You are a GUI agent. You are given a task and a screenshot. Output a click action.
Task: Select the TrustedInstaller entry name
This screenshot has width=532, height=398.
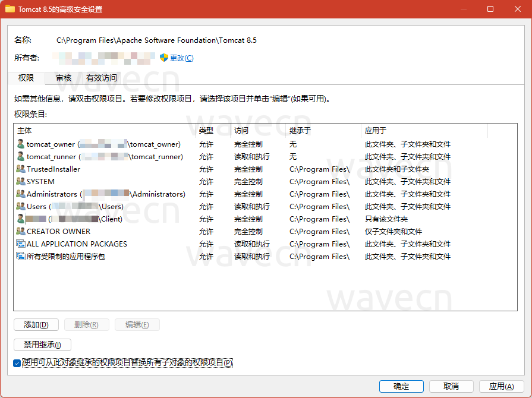[x=53, y=169]
